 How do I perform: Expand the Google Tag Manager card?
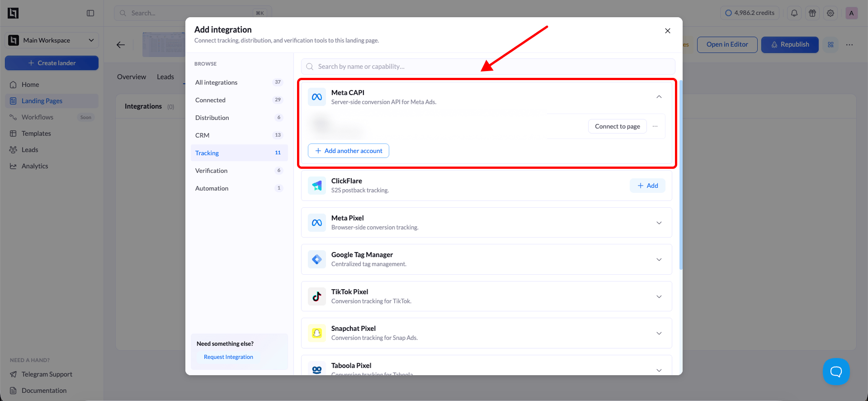point(659,259)
